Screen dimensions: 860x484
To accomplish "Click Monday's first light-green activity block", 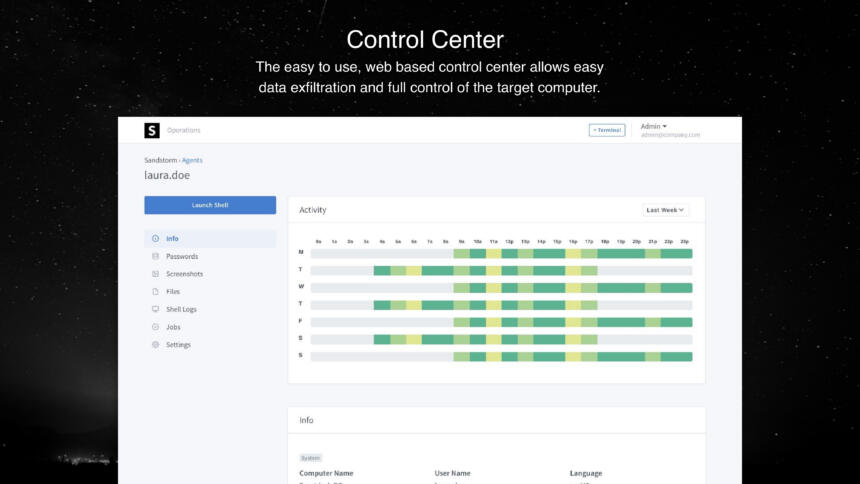I will click(x=461, y=254).
